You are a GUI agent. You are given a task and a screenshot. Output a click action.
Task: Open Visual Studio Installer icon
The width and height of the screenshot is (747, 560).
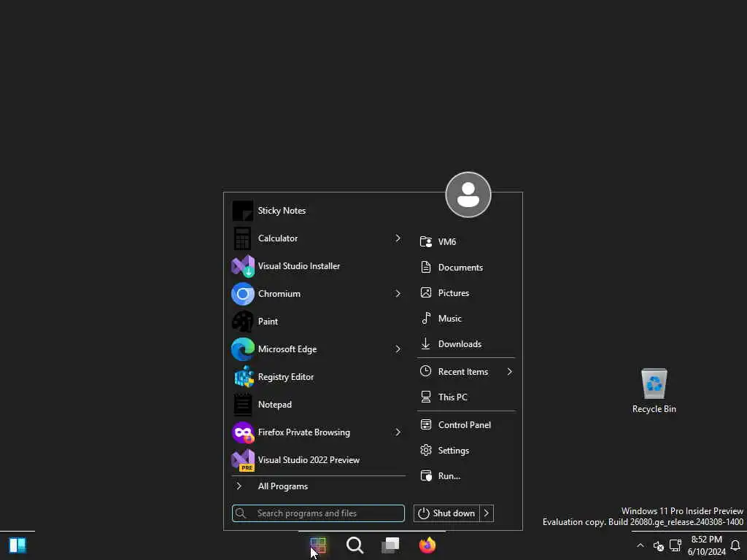242,265
